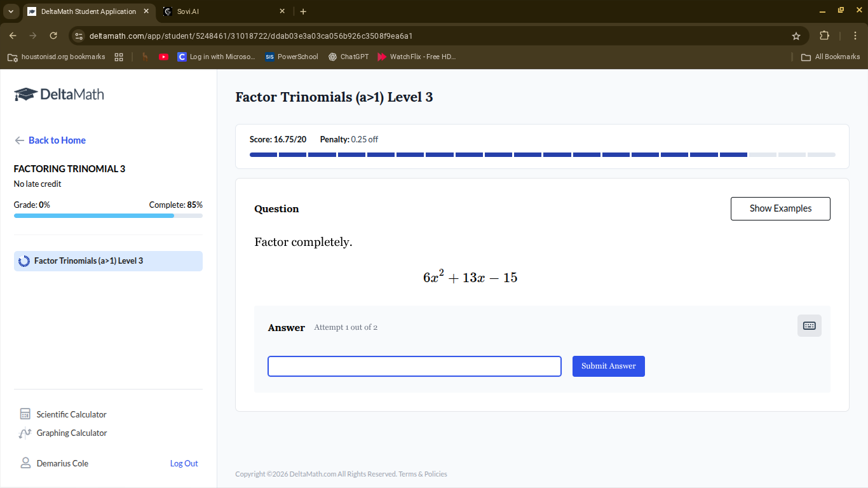Image resolution: width=868 pixels, height=488 pixels.
Task: Click the 'Factor completely.' instruction
Action: pos(303,242)
